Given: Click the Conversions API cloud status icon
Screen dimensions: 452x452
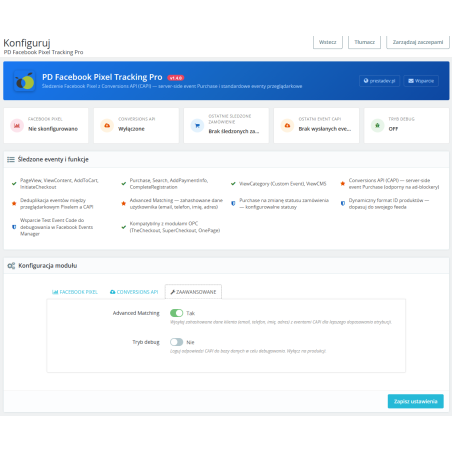Looking at the screenshot, I should tap(107, 126).
